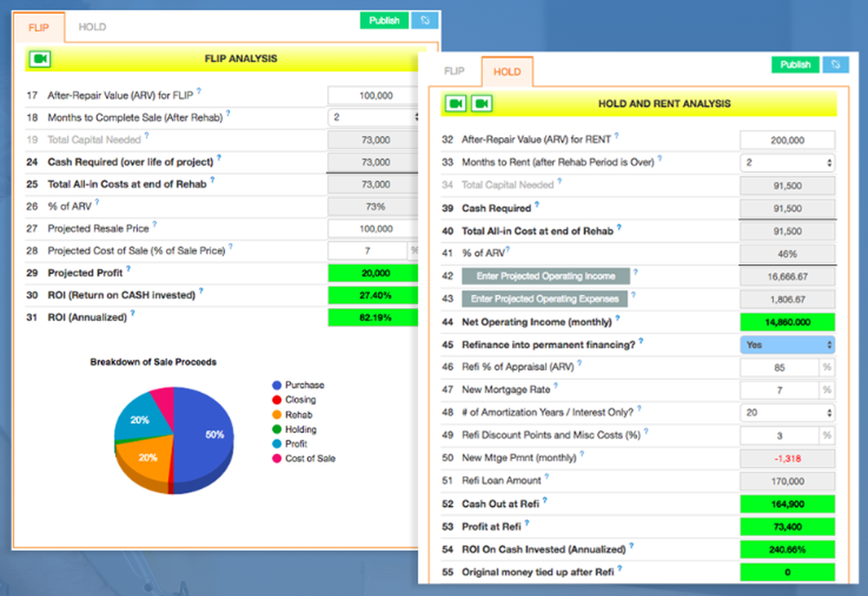Screen dimensions: 868x596
Task: Show help for # of Amortization Years
Action: click(x=640, y=409)
